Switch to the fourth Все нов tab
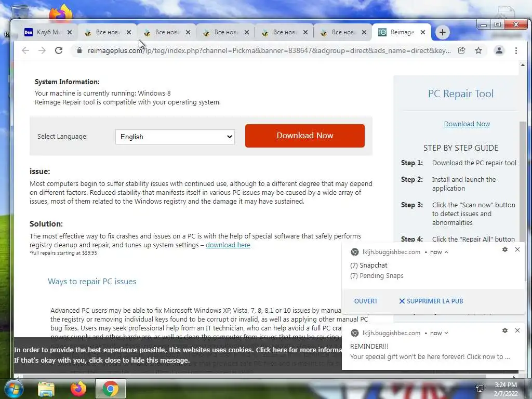Image resolution: width=532 pixels, height=399 pixels. coord(284,32)
